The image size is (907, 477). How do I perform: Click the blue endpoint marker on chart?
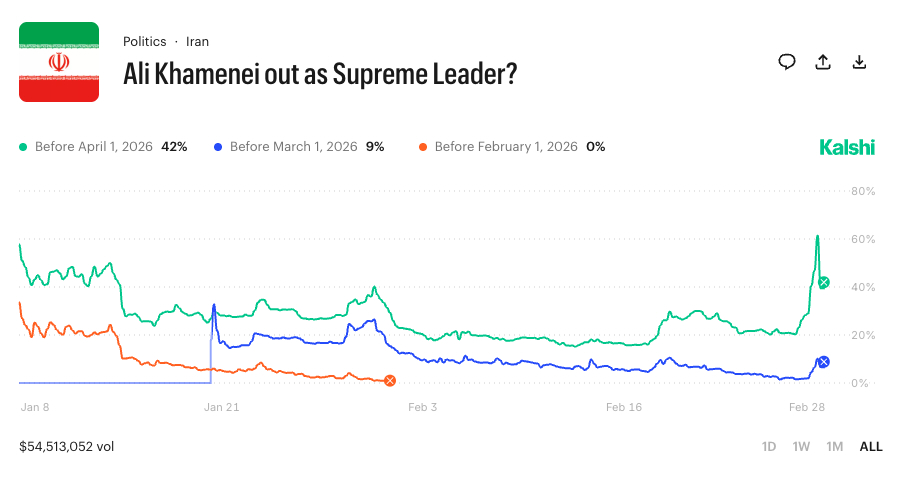[x=823, y=362]
